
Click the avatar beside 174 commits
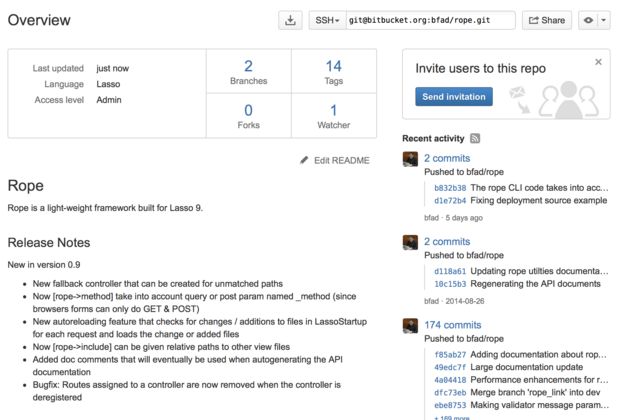(410, 326)
